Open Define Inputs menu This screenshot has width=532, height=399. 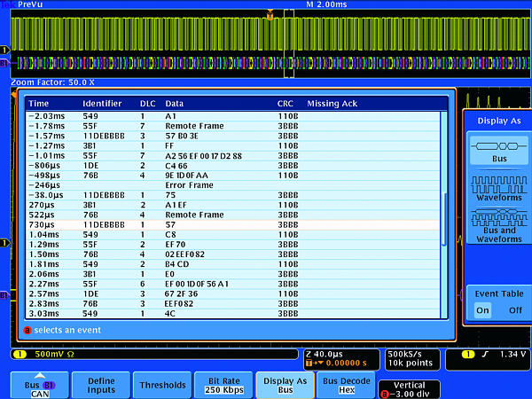tap(100, 384)
